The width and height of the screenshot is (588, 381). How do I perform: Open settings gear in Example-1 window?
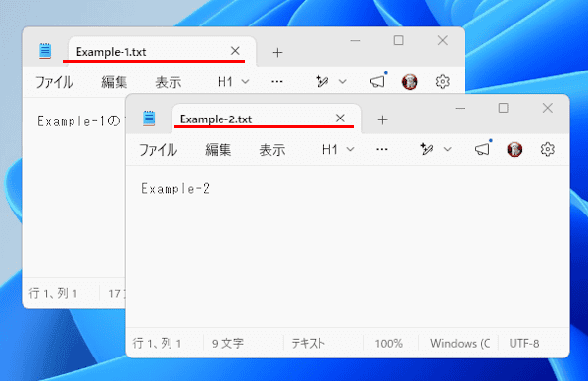443,81
